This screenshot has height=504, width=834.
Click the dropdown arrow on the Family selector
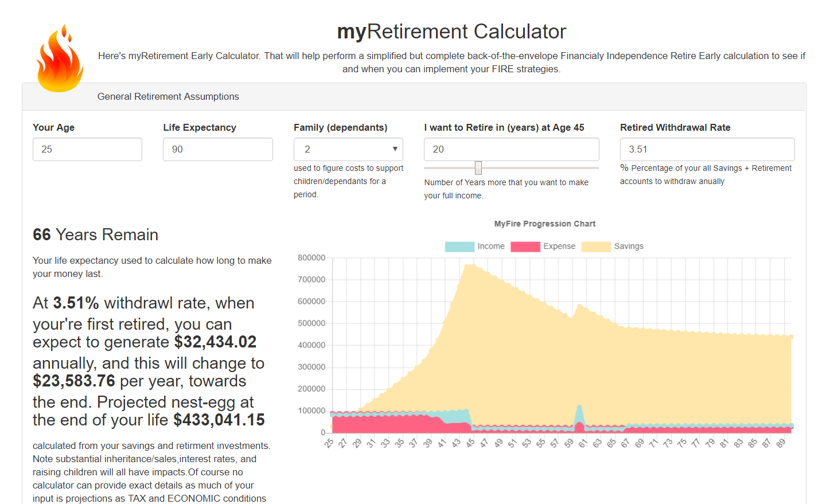396,149
